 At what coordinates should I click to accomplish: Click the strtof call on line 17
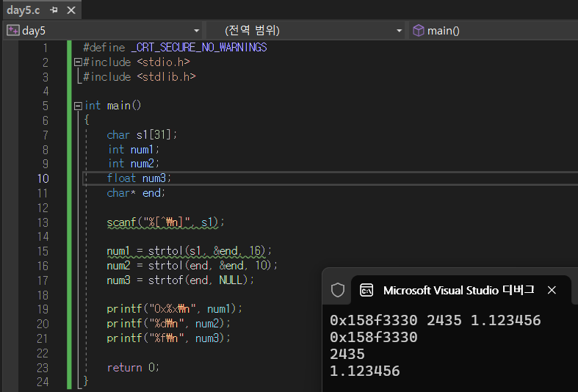[201, 280]
